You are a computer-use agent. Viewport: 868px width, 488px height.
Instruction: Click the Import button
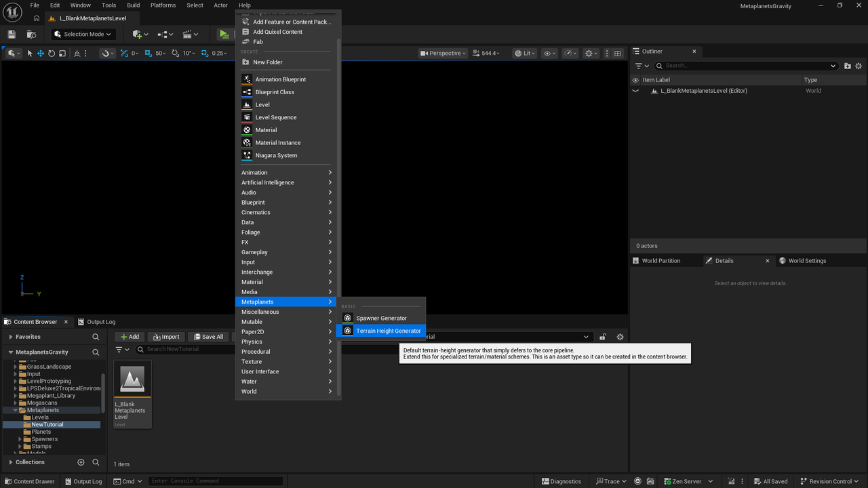pos(166,337)
